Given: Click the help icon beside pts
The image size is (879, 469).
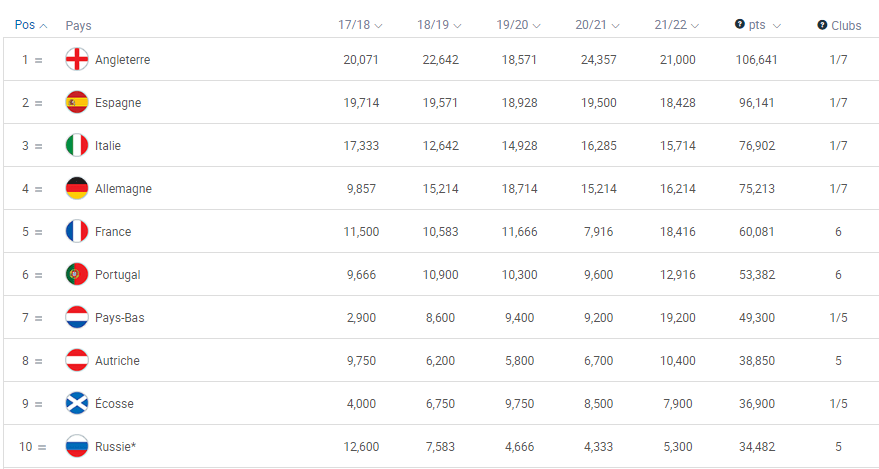Looking at the screenshot, I should (739, 25).
